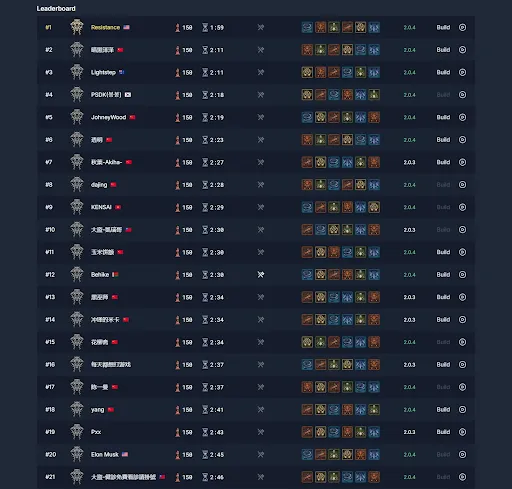The image size is (512, 489).
Task: Click the last skill icon in KENSAI's row
Action: (374, 207)
